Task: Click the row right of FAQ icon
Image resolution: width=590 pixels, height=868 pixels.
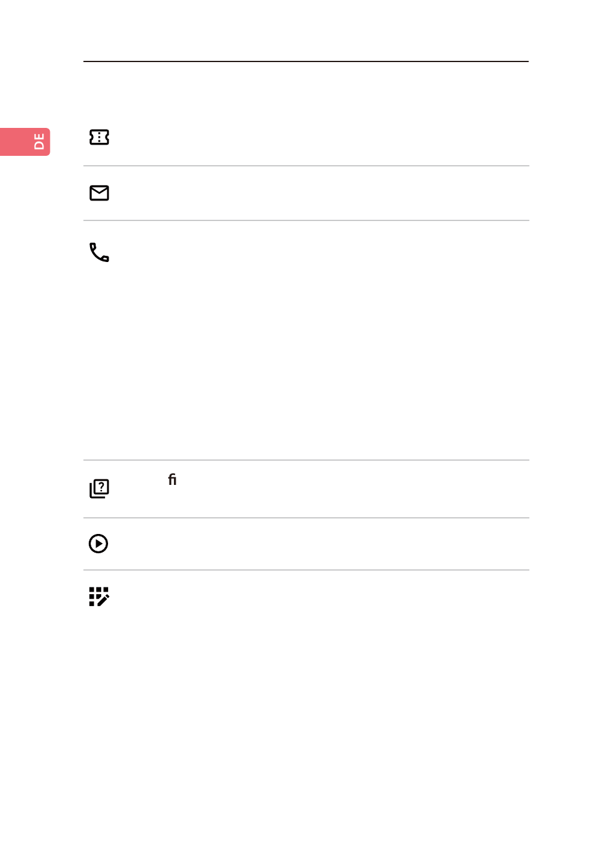Action: [306, 489]
